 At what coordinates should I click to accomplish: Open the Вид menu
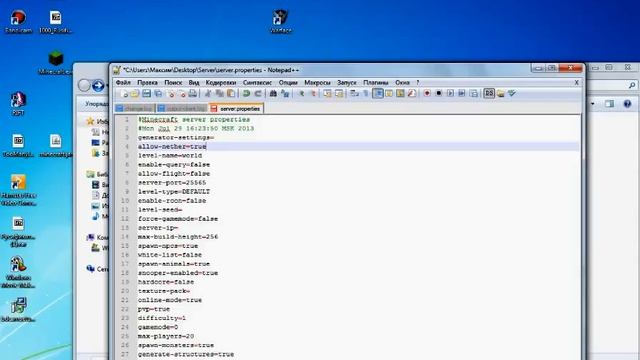[194, 82]
